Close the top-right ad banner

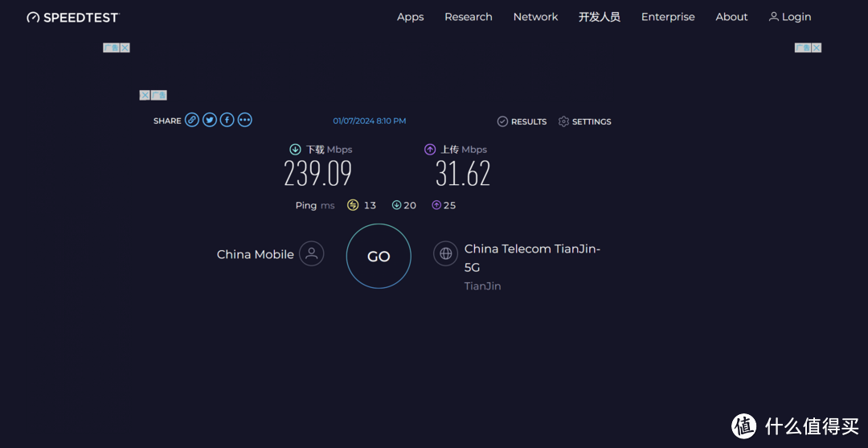(x=817, y=47)
